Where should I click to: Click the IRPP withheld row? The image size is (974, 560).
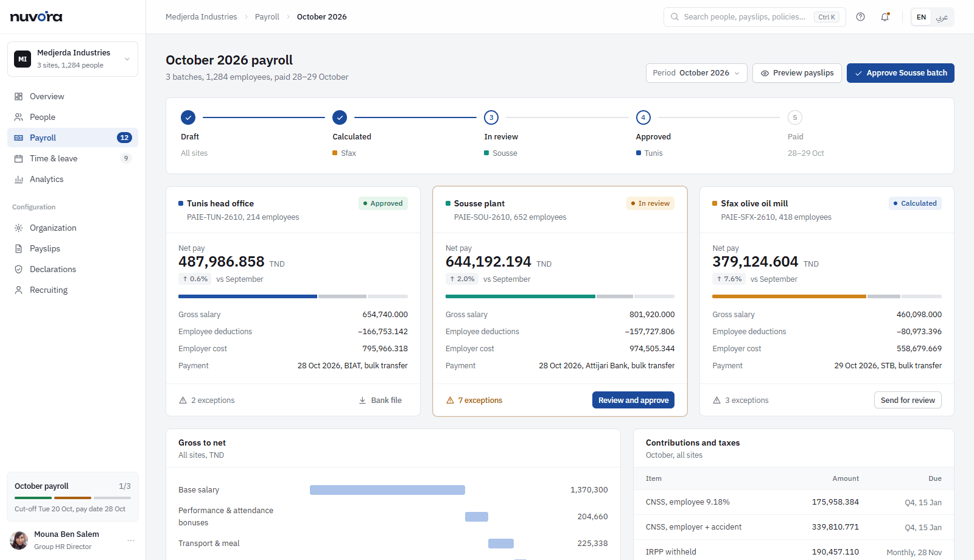tap(794, 552)
